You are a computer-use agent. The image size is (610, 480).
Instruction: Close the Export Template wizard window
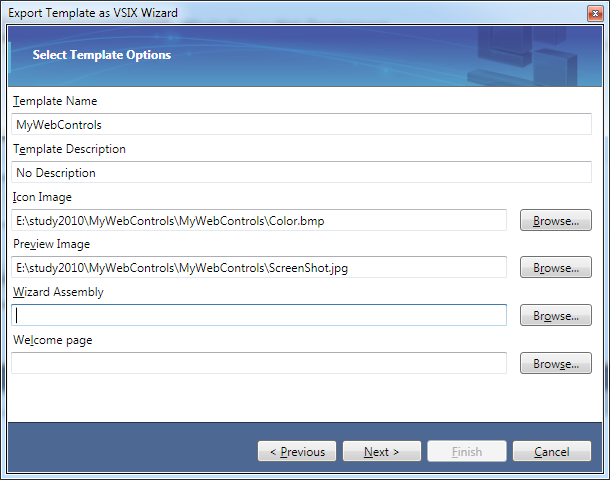(595, 14)
